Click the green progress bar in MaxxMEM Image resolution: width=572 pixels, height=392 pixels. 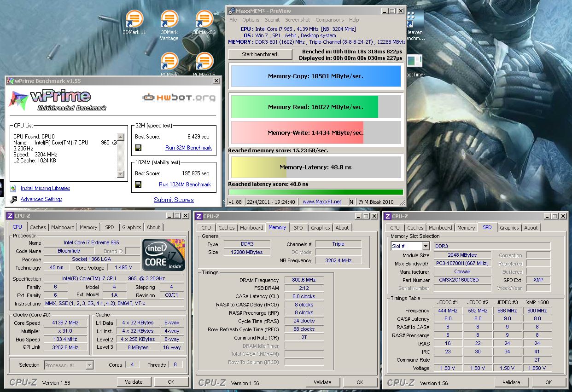(x=316, y=192)
